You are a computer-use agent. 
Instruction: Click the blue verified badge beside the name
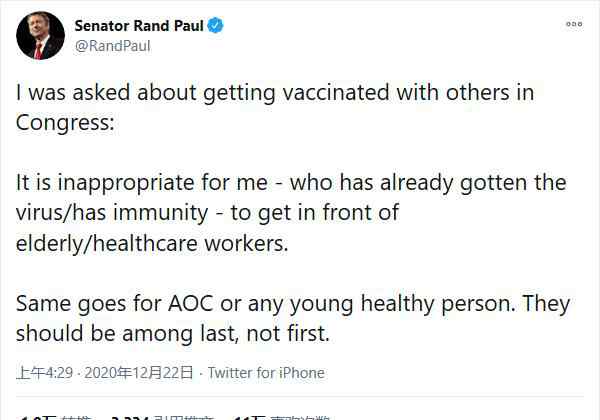pyautogui.click(x=215, y=26)
